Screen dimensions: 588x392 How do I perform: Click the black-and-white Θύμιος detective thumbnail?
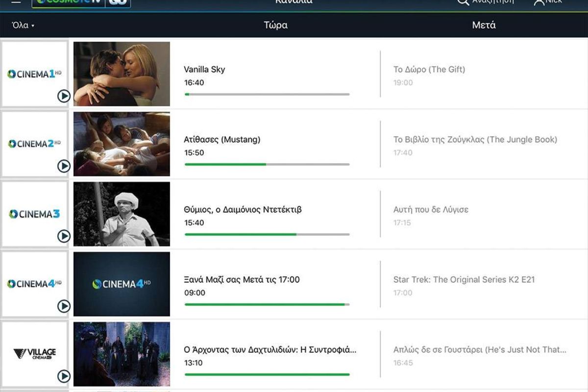pos(122,214)
